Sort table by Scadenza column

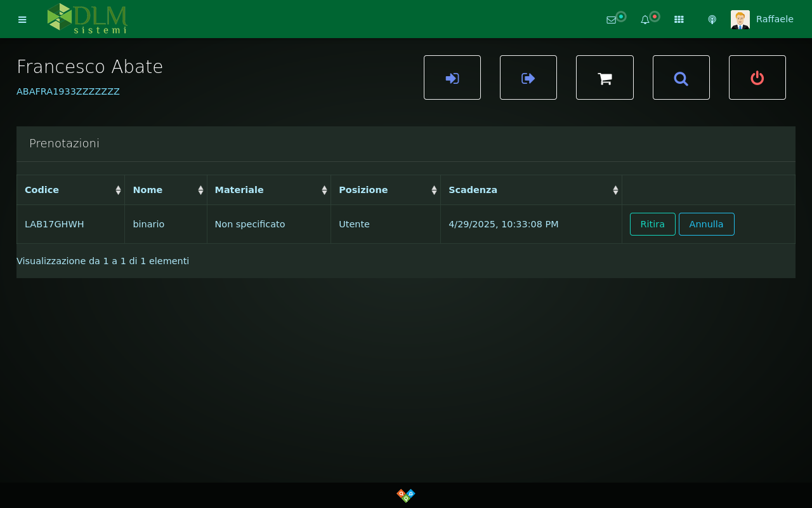coord(531,190)
